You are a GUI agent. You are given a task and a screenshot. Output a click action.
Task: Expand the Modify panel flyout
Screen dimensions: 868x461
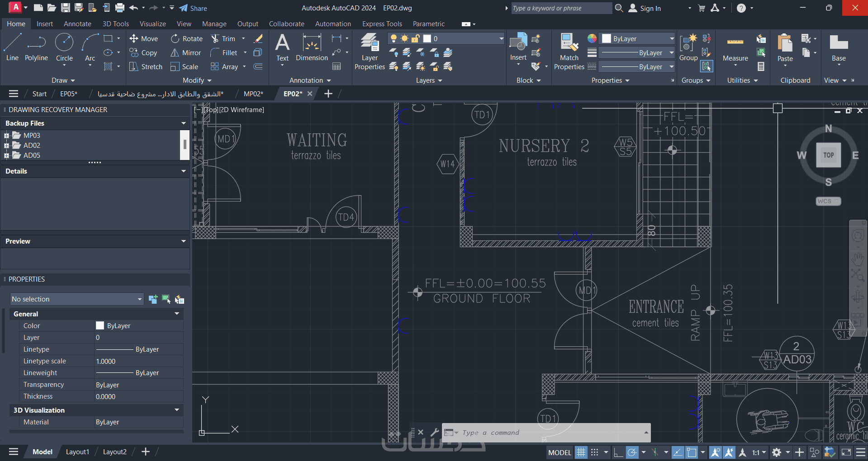tap(197, 80)
